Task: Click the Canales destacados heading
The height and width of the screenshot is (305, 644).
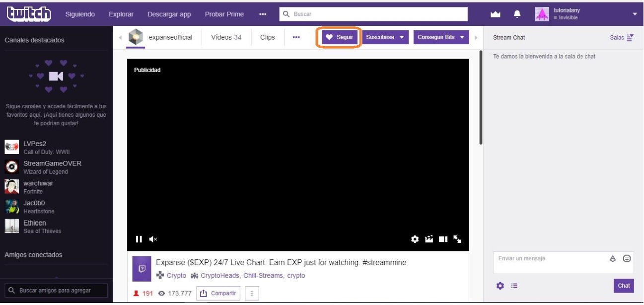Action: pyautogui.click(x=34, y=40)
